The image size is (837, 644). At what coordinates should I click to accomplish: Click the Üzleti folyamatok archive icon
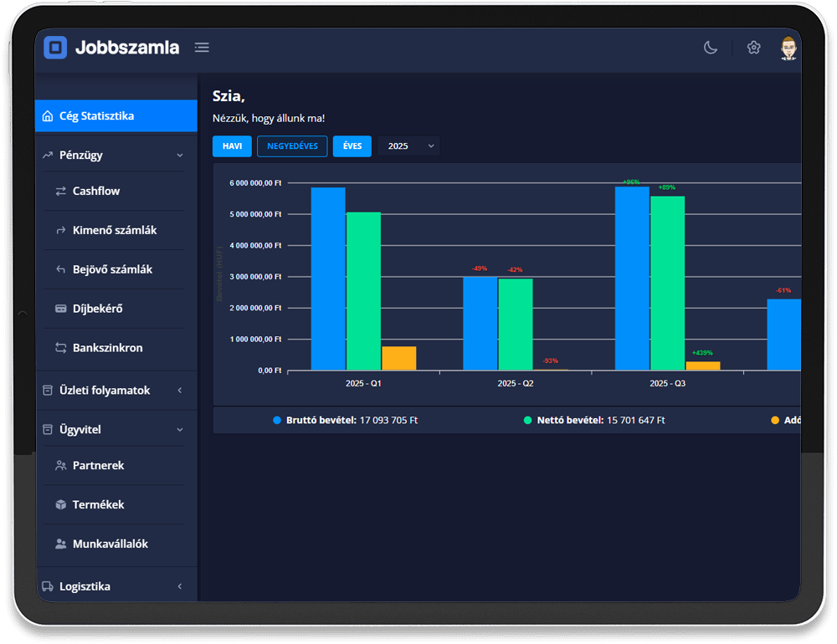point(48,391)
